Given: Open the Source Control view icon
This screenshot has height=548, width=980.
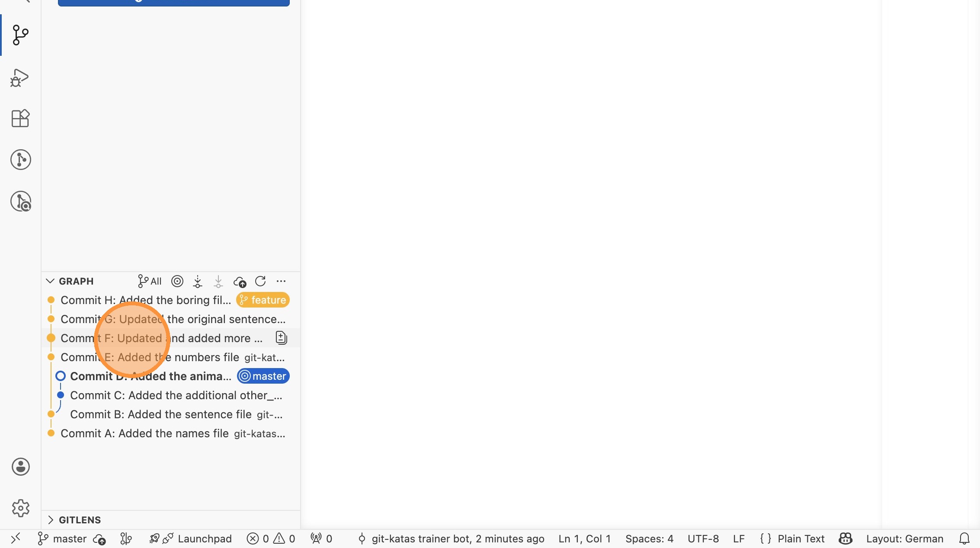Looking at the screenshot, I should click(20, 35).
